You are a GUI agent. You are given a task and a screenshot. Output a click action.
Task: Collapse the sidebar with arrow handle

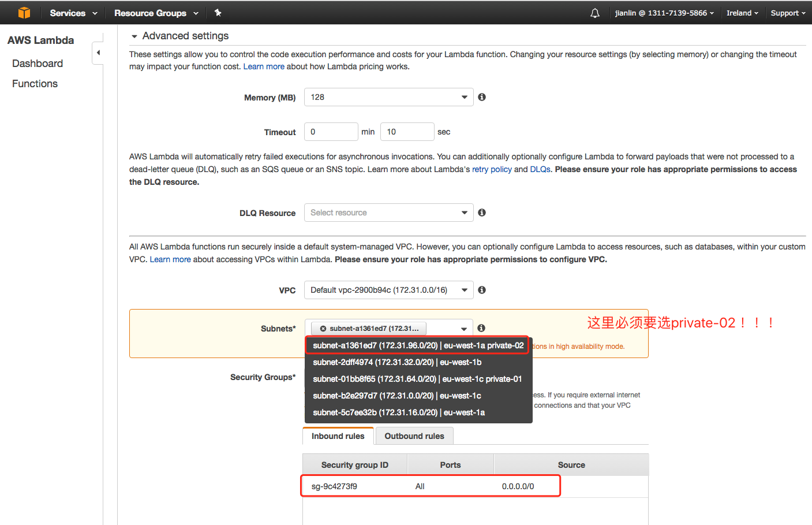[98, 53]
